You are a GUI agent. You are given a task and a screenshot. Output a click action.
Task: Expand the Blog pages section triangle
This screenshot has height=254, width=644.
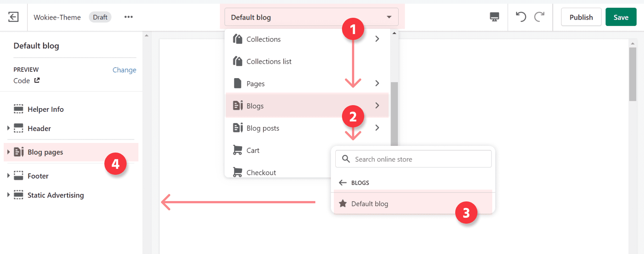click(9, 152)
